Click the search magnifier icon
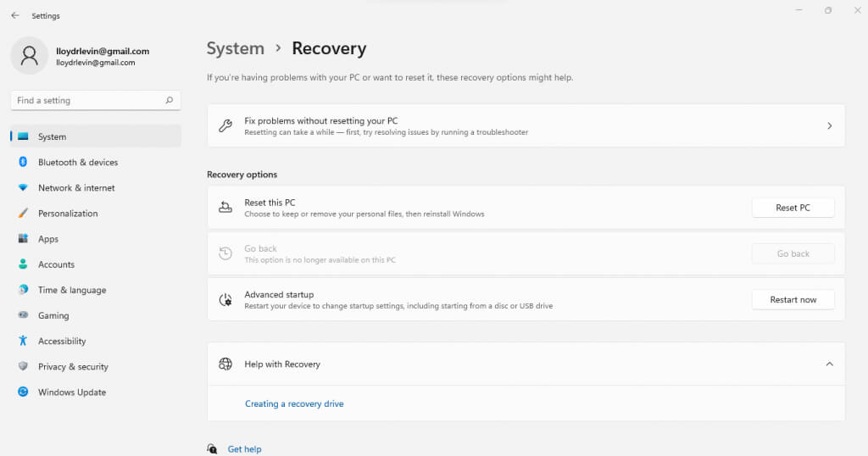Viewport: 868px width, 456px height. pyautogui.click(x=169, y=100)
